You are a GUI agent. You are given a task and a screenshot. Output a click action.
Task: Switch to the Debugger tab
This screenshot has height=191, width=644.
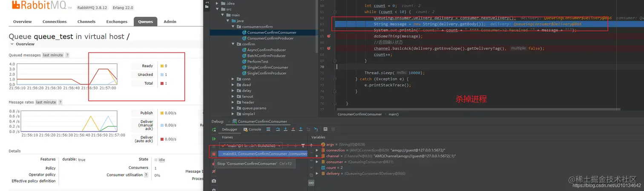[230, 129]
